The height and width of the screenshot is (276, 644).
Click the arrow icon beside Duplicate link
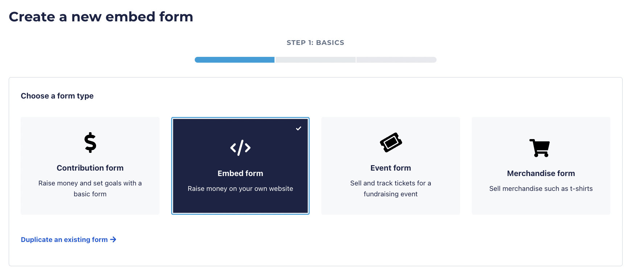point(113,239)
